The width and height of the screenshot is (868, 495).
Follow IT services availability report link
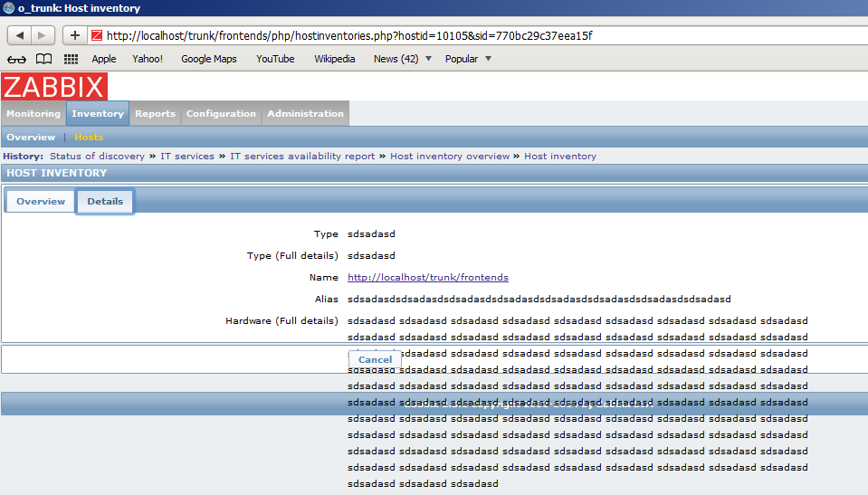point(302,157)
